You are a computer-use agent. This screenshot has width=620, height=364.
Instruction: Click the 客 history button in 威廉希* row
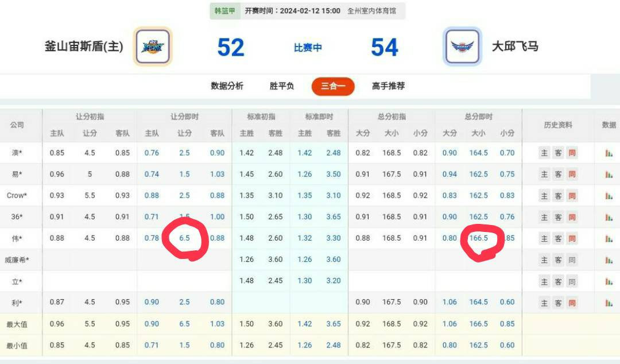coord(559,260)
